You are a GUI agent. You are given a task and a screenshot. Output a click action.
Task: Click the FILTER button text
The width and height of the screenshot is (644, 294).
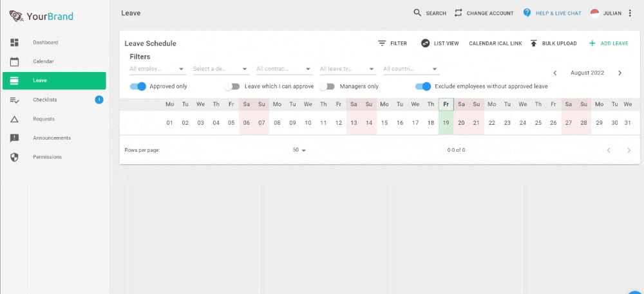[x=399, y=43]
